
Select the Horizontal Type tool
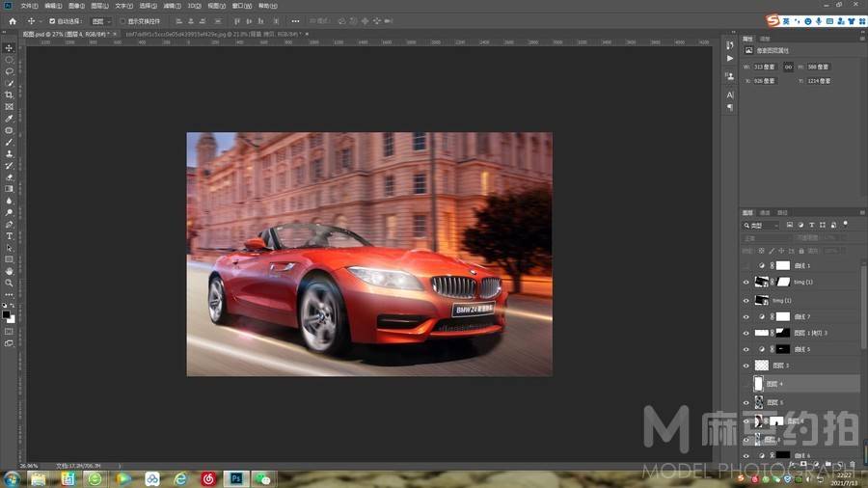click(x=9, y=236)
